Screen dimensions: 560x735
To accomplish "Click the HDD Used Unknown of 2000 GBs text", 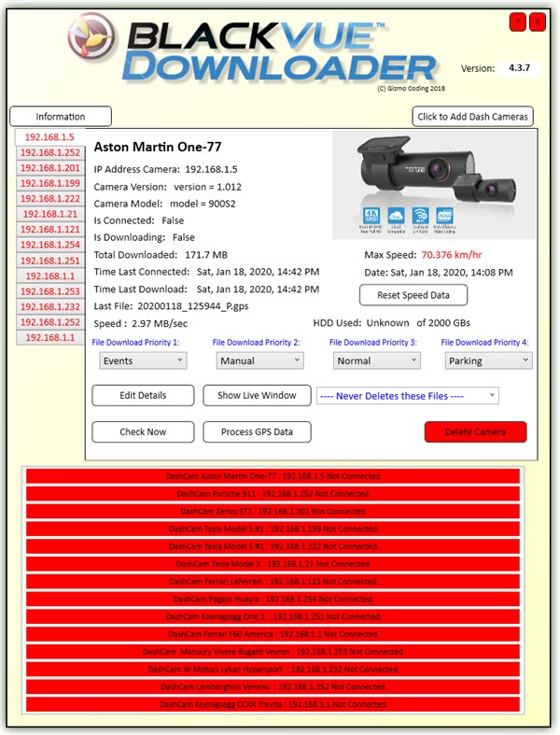I will click(x=391, y=323).
